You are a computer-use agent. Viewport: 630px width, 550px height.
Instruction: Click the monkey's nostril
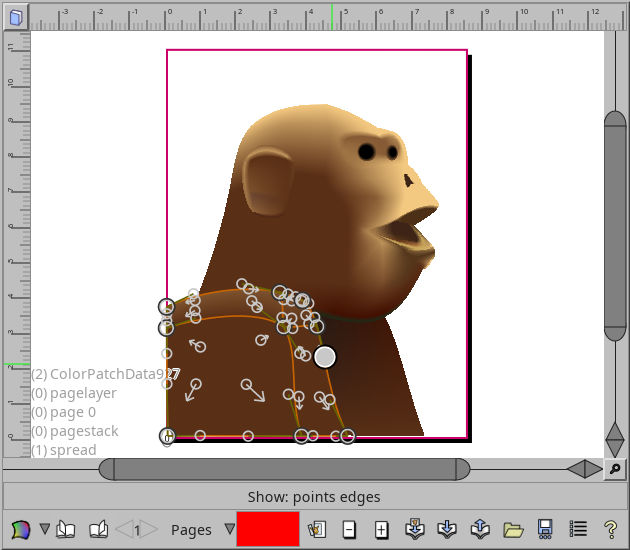tap(409, 181)
